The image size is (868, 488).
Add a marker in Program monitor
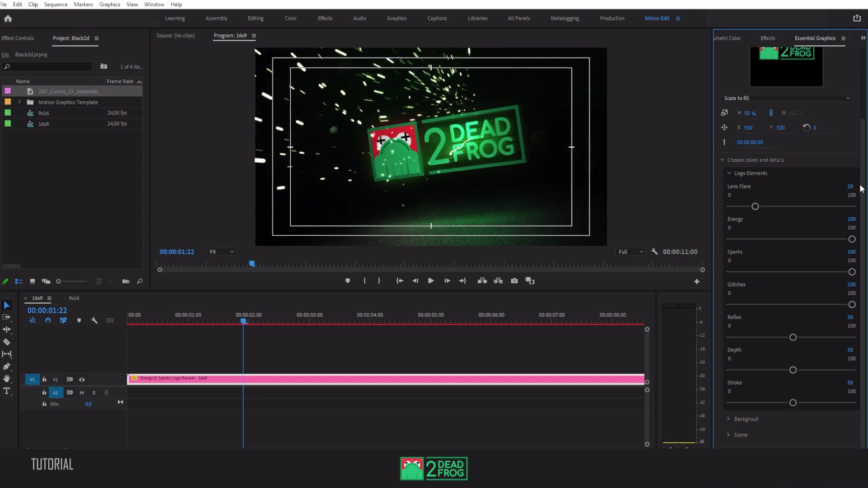coord(348,281)
